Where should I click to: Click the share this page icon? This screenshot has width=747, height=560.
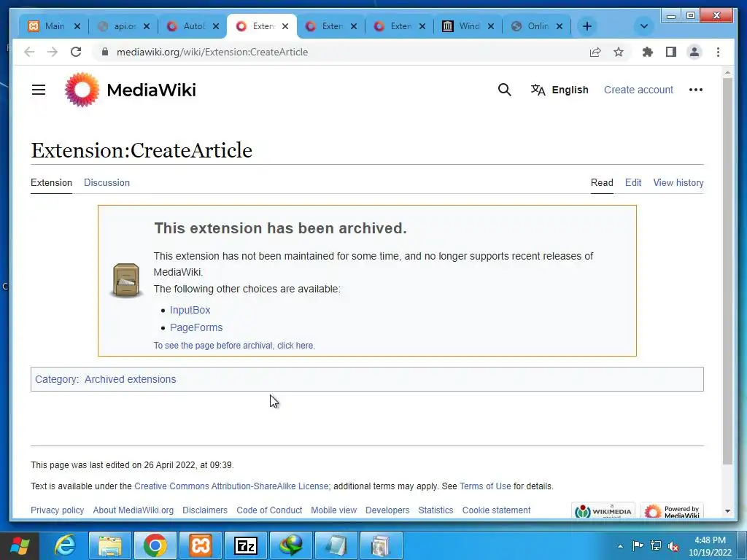tap(595, 52)
